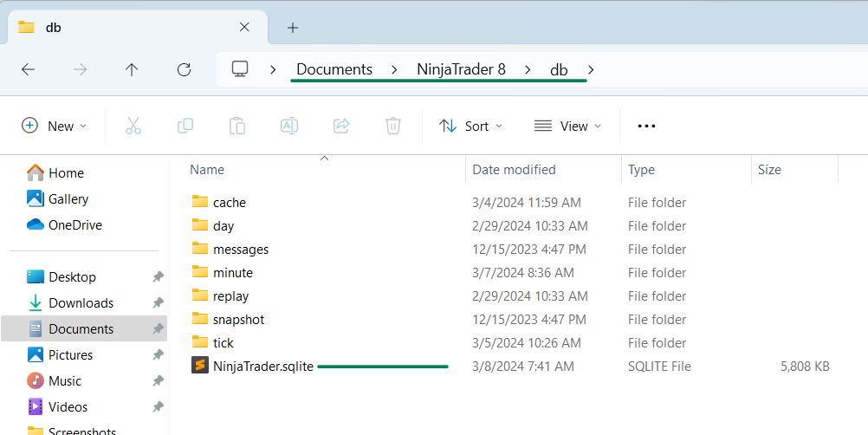Select NinjaTrader 8 in breadcrumb path
868x435 pixels.
(461, 69)
